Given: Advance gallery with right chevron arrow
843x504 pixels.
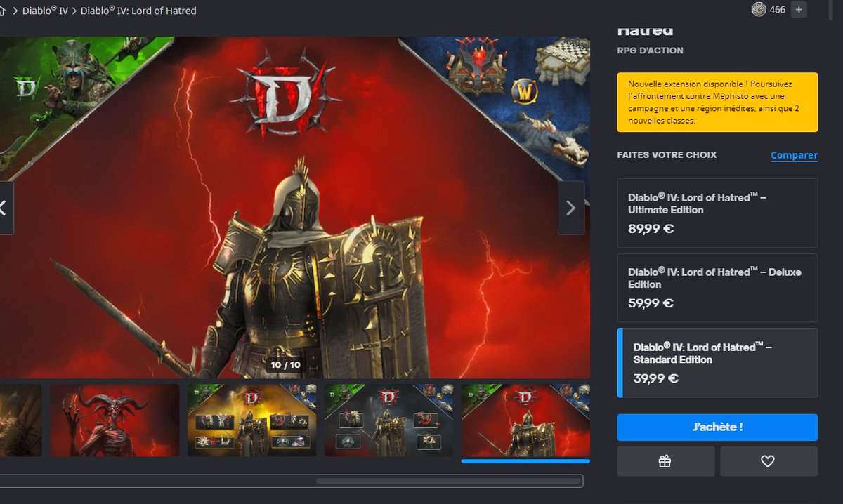Looking at the screenshot, I should pyautogui.click(x=570, y=208).
